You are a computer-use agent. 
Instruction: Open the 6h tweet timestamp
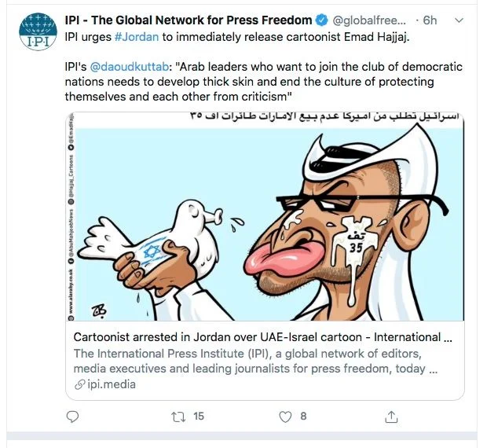[430, 20]
